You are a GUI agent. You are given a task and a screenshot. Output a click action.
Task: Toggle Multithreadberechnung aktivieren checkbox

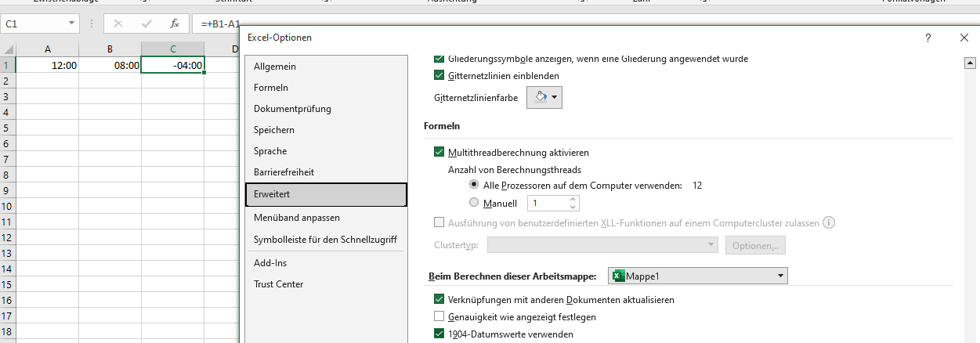[439, 152]
